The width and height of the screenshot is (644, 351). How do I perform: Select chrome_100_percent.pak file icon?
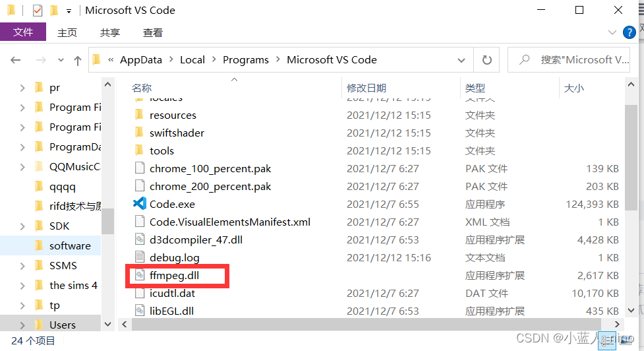(x=140, y=168)
